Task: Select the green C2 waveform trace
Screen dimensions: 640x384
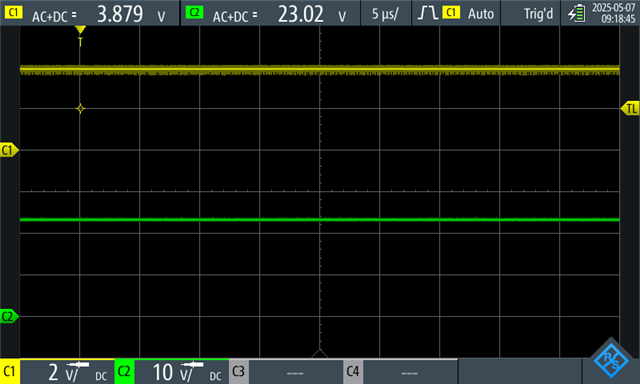Action: point(320,220)
